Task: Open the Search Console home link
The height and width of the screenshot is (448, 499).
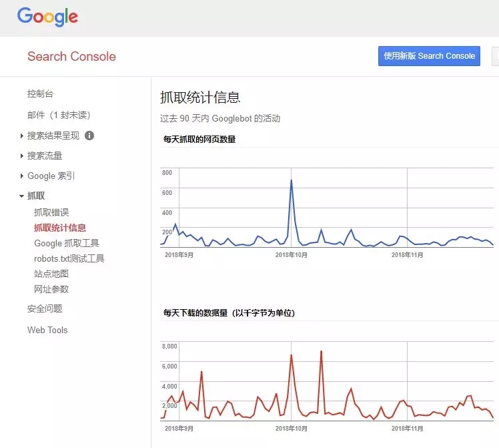Action: tap(71, 56)
